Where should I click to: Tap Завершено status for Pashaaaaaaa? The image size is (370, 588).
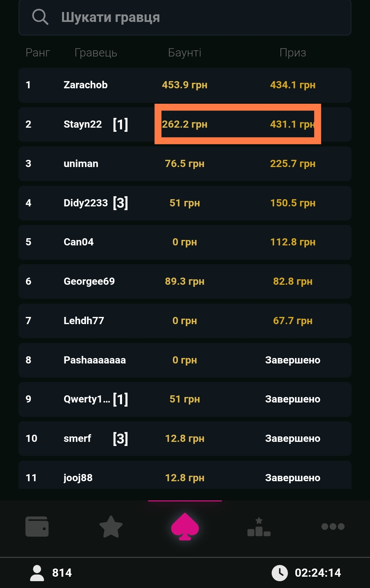293,360
